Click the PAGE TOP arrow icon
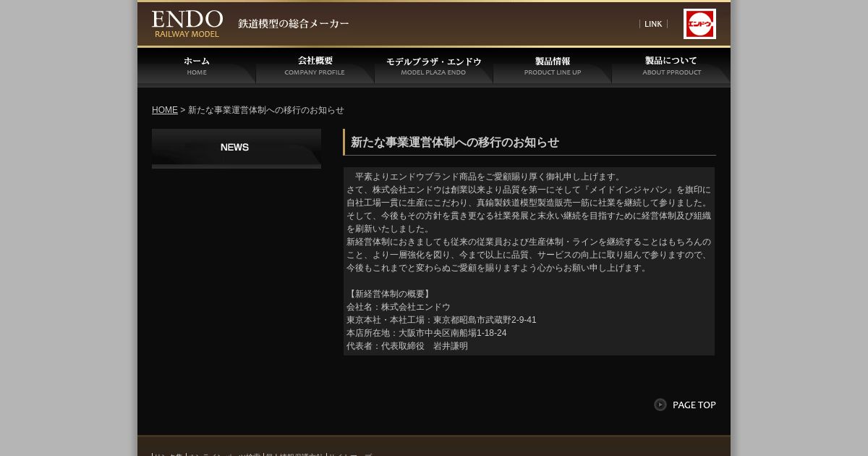Image resolution: width=868 pixels, height=456 pixels. tap(660, 405)
